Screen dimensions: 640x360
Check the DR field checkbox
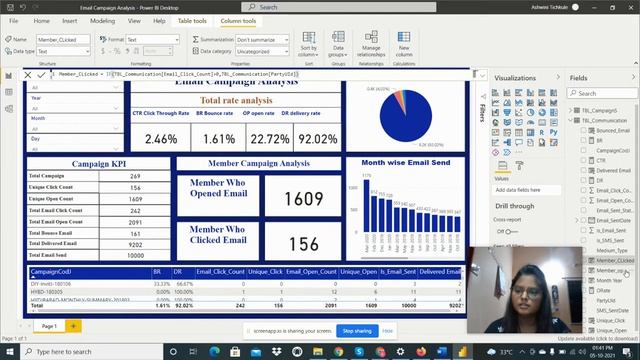click(x=584, y=180)
